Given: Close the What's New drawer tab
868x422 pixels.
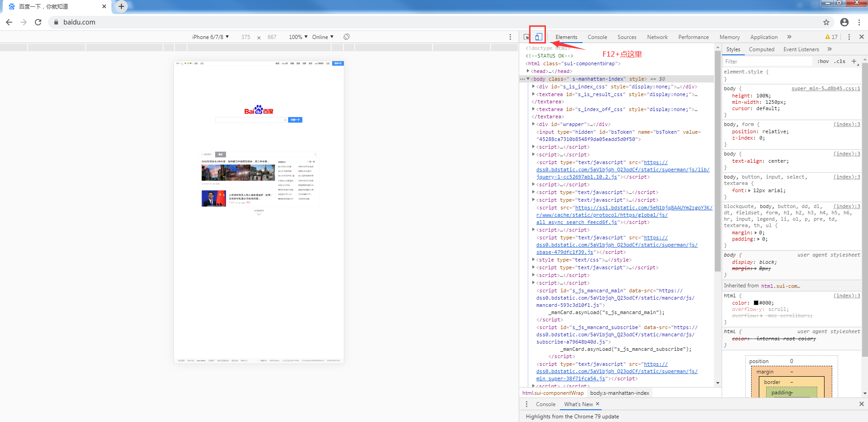Looking at the screenshot, I should [598, 403].
